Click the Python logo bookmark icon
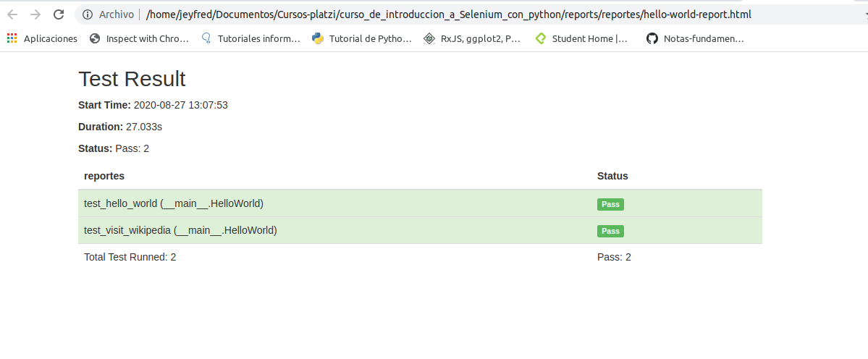 pyautogui.click(x=318, y=38)
